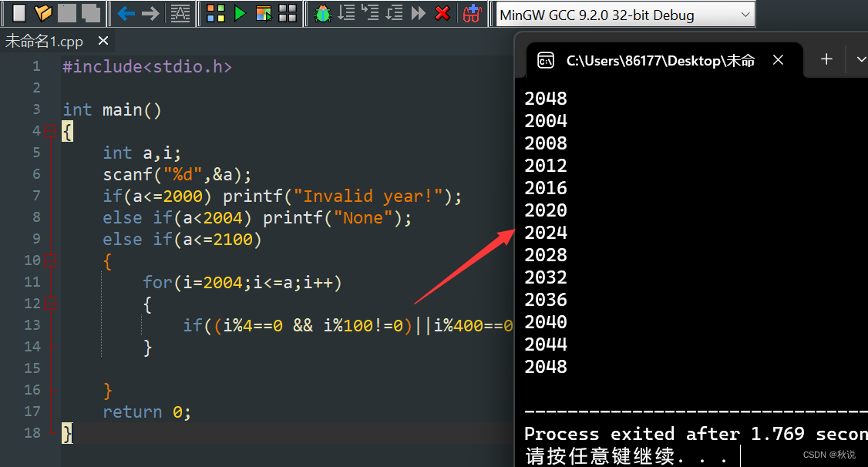The image size is (868, 467).
Task: Click the "Invalid year!" string
Action: tap(368, 196)
